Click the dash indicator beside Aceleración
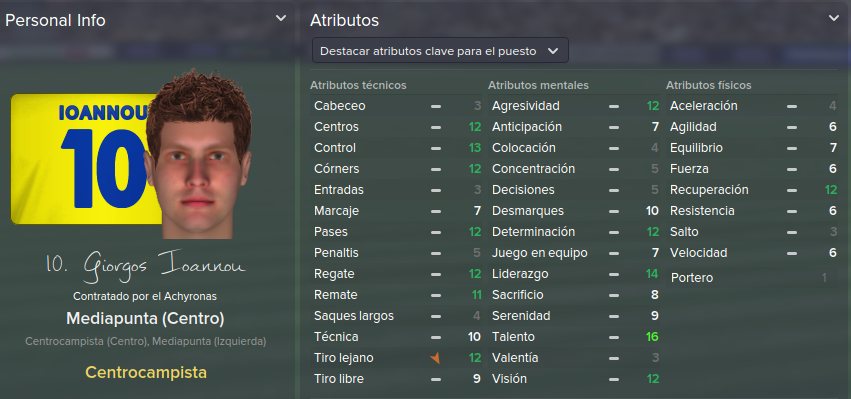The width and height of the screenshot is (851, 399). coord(791,106)
